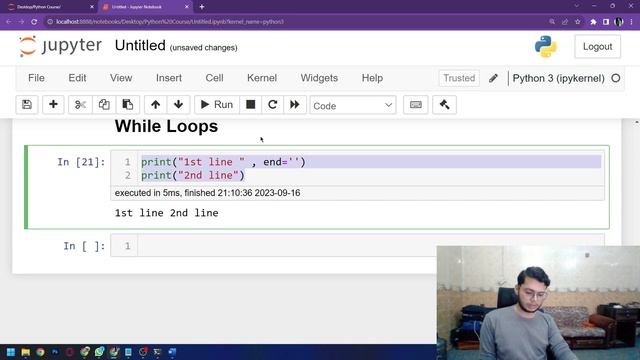
Task: Open the Insert menu
Action: click(x=169, y=78)
